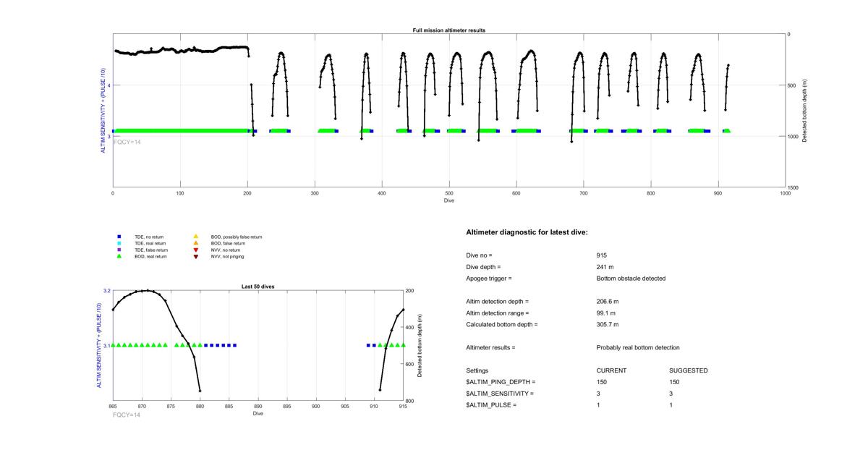Click the 'Dive depth =' label
The width and height of the screenshot is (868, 450).
(482, 267)
